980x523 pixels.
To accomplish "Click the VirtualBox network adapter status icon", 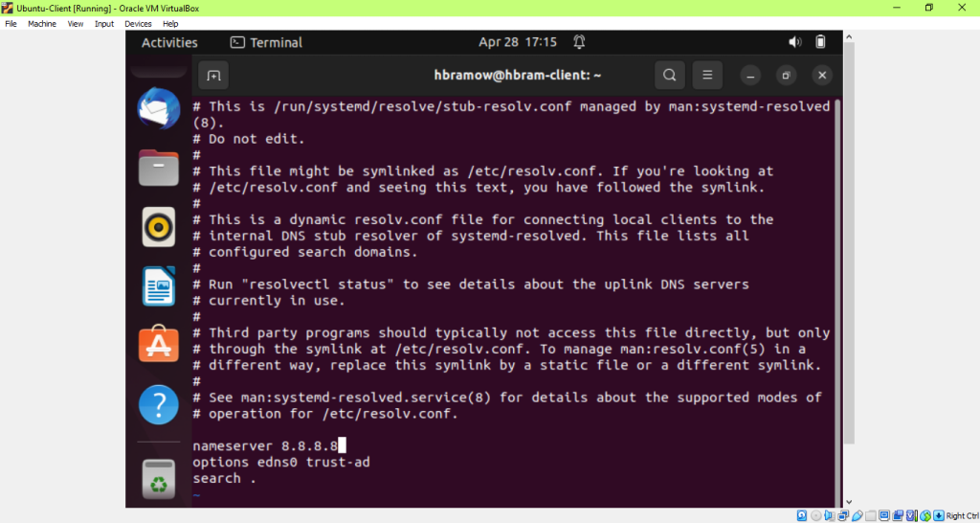I will pos(843,516).
